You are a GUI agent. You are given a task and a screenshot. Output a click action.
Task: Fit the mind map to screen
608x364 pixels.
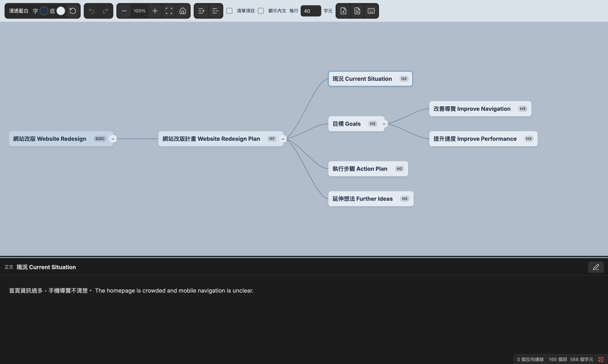pyautogui.click(x=169, y=11)
